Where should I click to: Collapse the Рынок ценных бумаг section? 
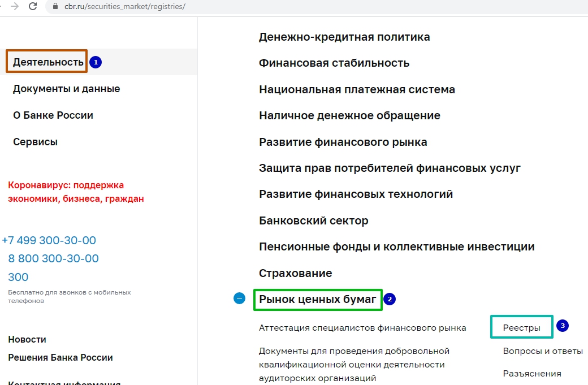click(x=240, y=298)
